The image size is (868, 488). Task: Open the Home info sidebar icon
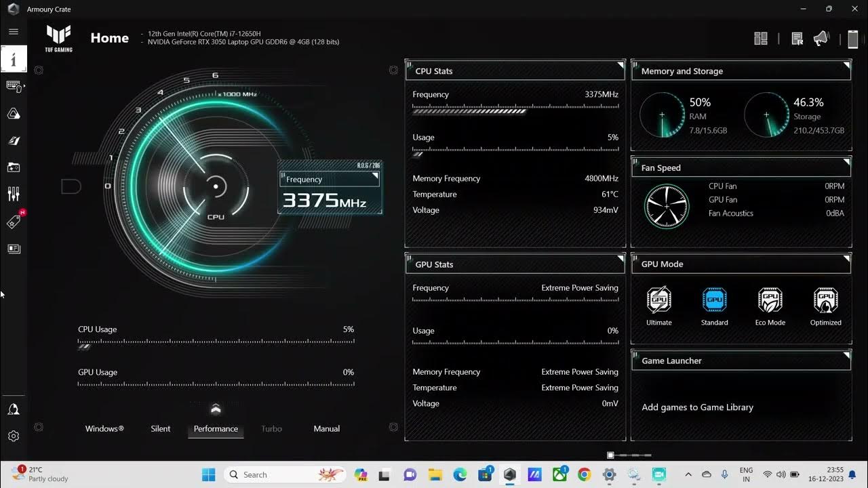coord(14,59)
